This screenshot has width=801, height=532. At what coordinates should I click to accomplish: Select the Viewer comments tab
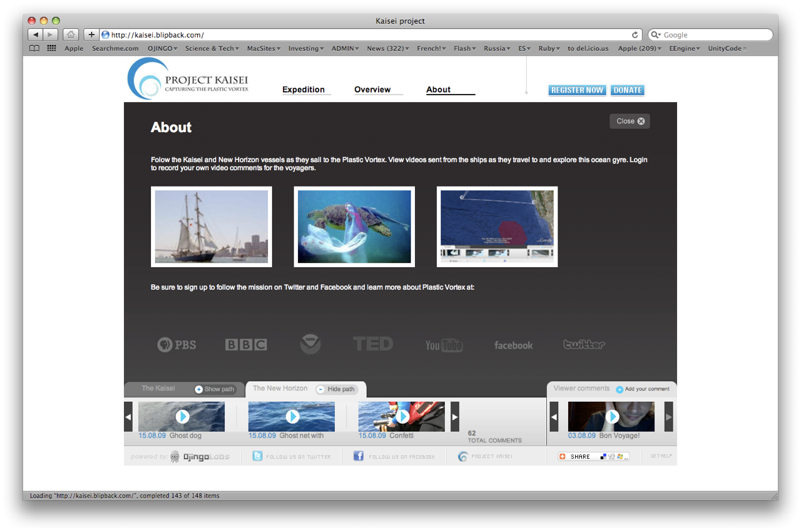pyautogui.click(x=581, y=389)
